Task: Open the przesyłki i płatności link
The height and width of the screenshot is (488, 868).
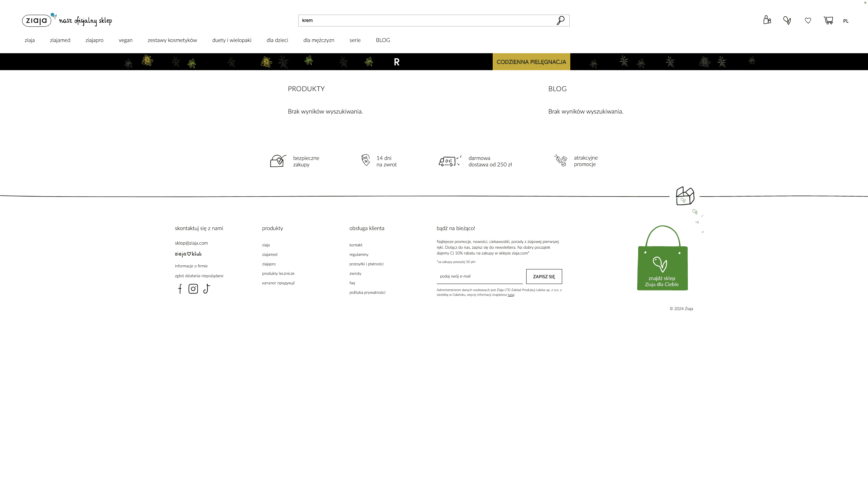Action: [x=366, y=264]
